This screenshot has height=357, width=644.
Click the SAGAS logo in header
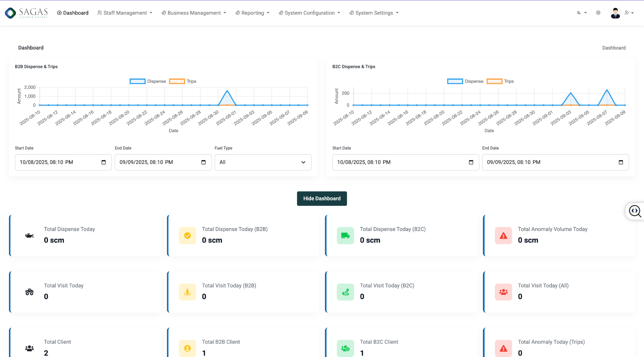[26, 13]
